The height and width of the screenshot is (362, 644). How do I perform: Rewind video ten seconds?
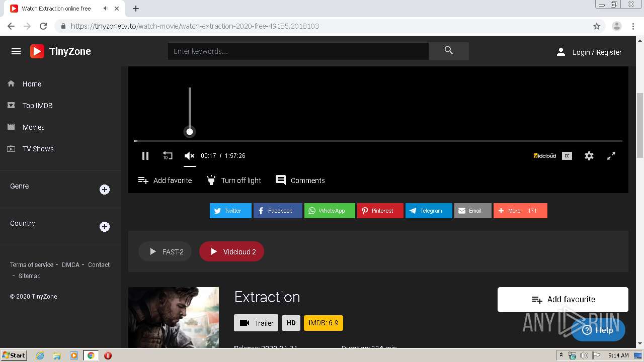coord(168,156)
